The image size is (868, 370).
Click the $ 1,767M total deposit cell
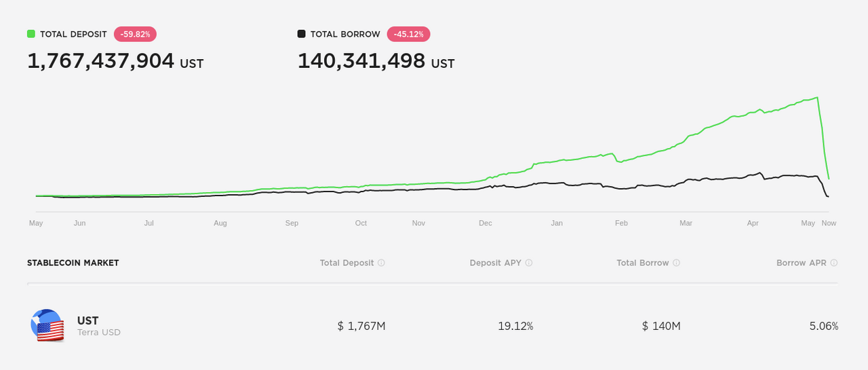point(361,326)
